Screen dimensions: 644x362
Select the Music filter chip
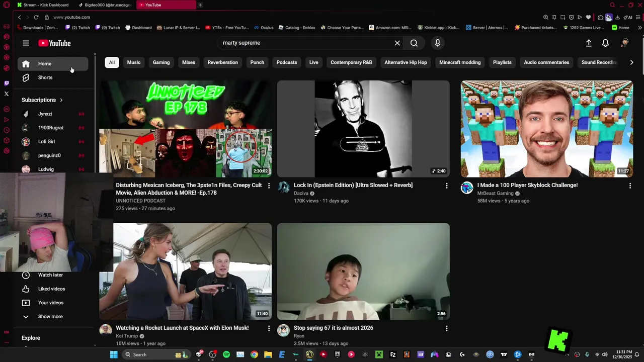(134, 62)
